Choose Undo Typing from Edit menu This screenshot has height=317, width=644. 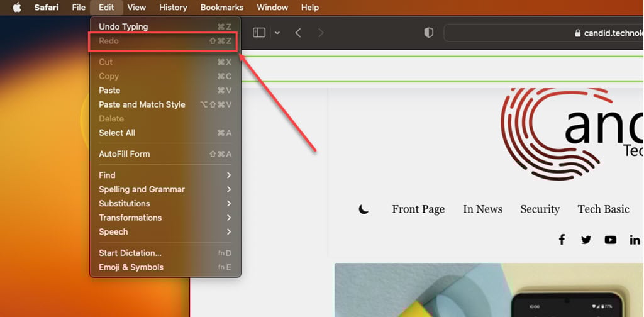pyautogui.click(x=165, y=26)
